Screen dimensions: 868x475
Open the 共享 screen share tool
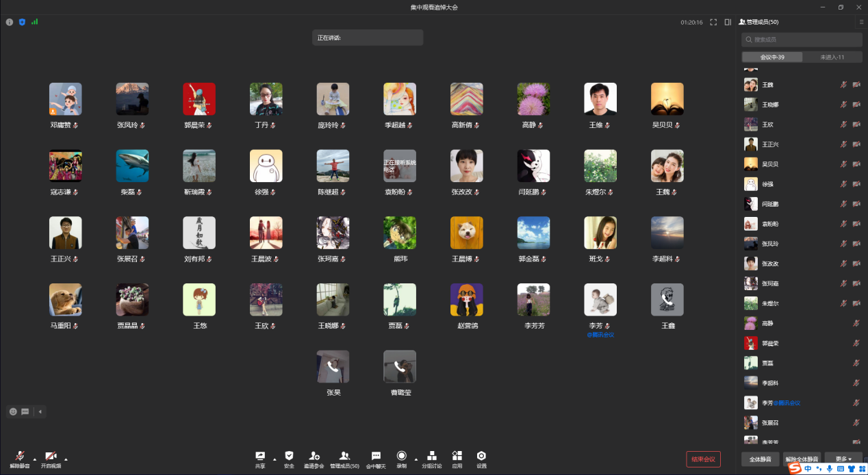tap(260, 457)
